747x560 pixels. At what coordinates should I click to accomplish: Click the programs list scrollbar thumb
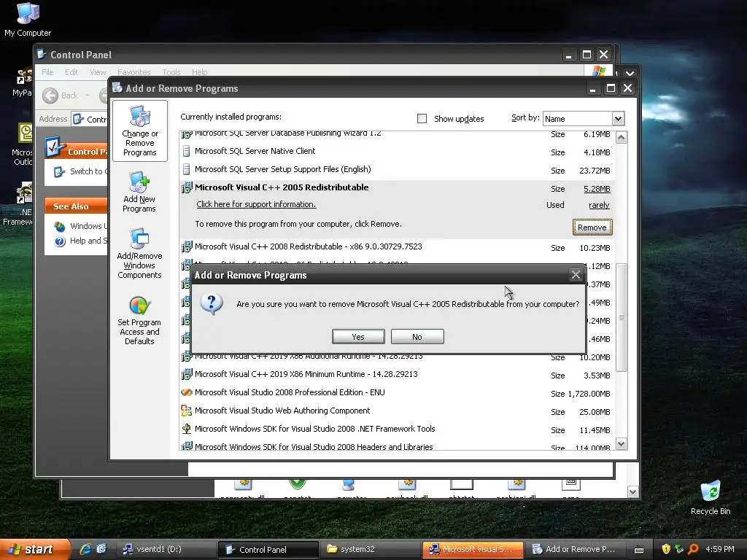pyautogui.click(x=622, y=318)
